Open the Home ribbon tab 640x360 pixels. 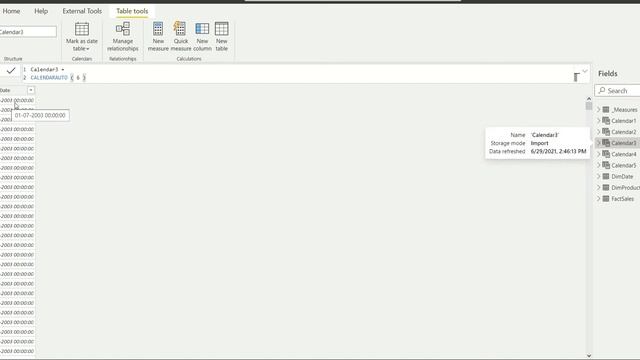(11, 11)
